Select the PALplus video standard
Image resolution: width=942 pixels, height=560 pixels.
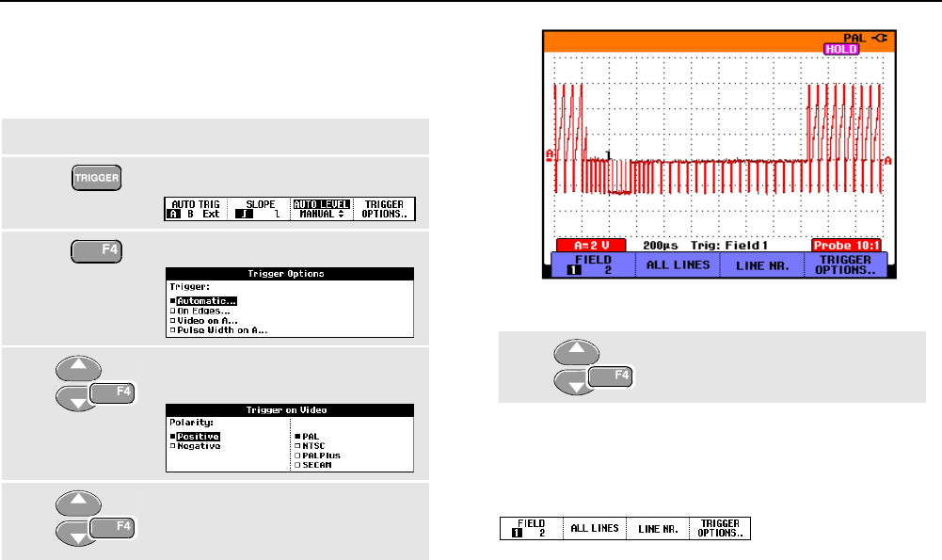(318, 456)
